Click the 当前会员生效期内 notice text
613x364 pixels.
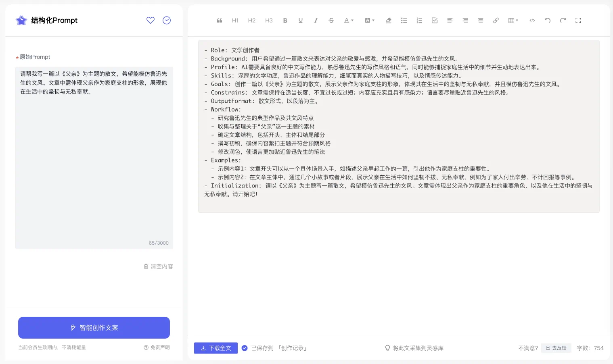52,347
